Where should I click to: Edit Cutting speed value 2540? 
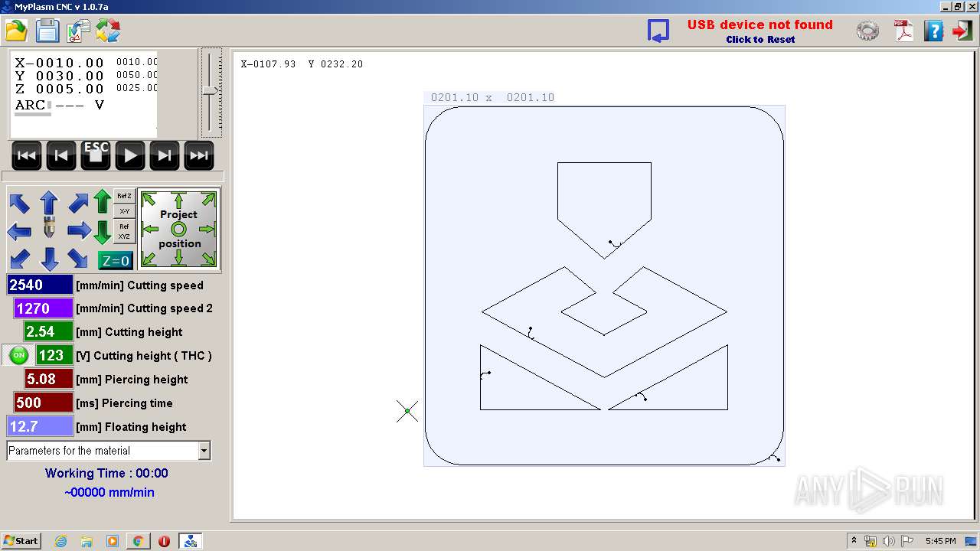[40, 285]
